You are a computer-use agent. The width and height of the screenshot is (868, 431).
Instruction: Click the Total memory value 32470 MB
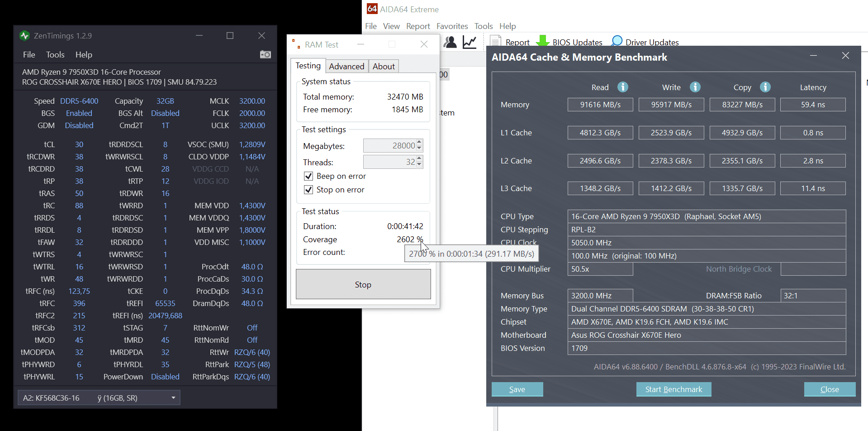(x=405, y=97)
